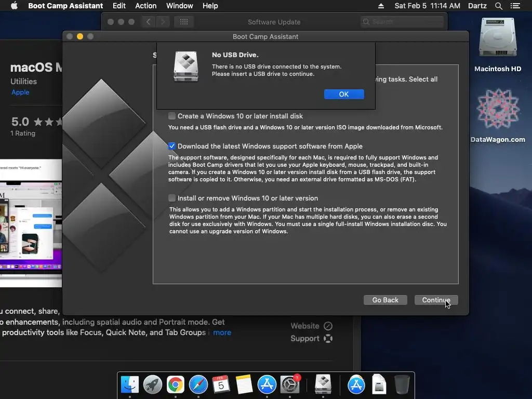This screenshot has width=532, height=399.
Task: Click the Search field in Software Update window
Action: pos(403,22)
